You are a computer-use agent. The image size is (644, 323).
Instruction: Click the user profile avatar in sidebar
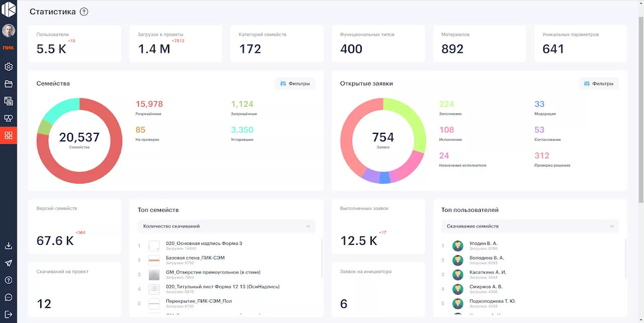[9, 31]
